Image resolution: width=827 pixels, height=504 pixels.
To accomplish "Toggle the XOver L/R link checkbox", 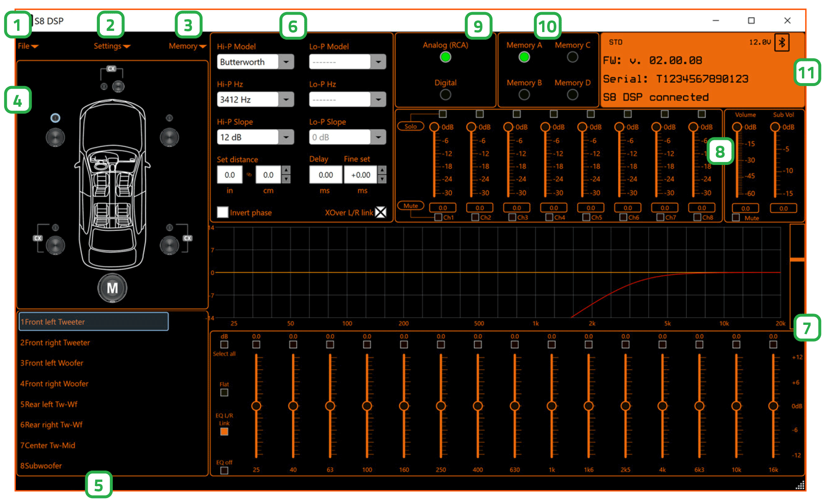I will coord(381,212).
